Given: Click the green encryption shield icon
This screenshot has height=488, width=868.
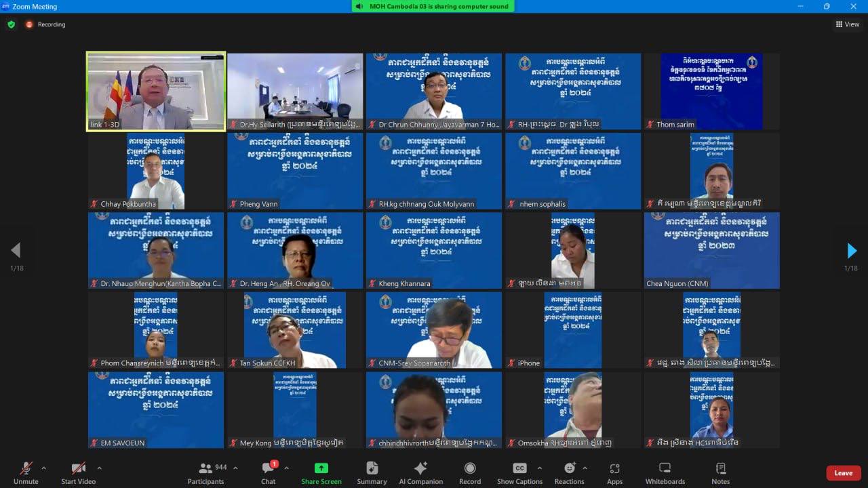Looking at the screenshot, I should point(11,24).
